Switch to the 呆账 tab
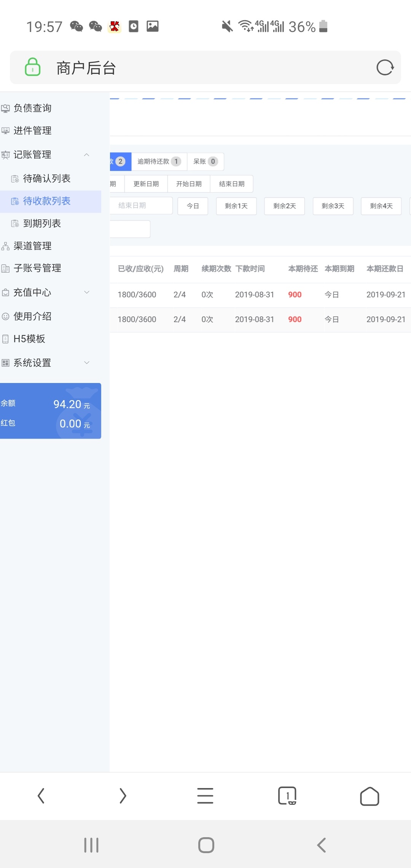Screen dimensions: 411x868 click(205, 161)
